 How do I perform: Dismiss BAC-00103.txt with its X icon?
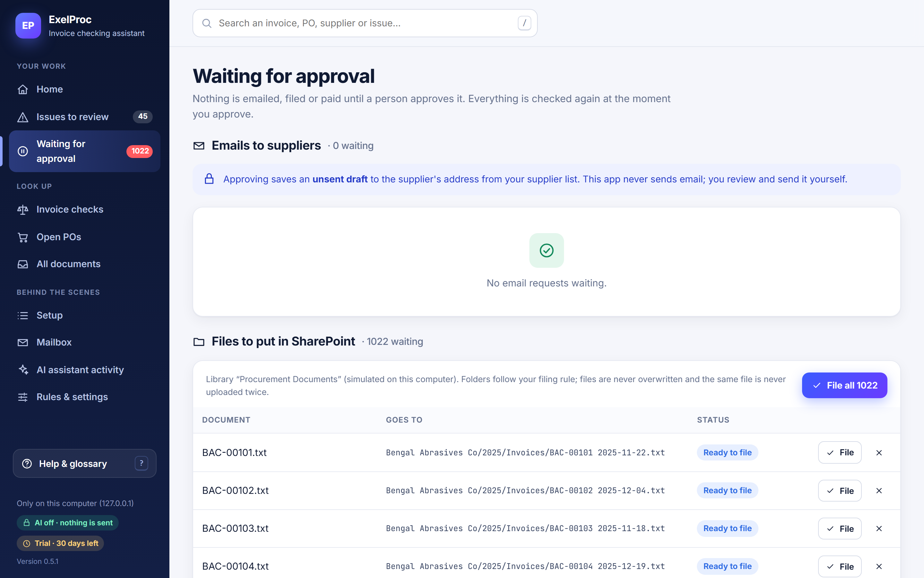click(x=879, y=528)
